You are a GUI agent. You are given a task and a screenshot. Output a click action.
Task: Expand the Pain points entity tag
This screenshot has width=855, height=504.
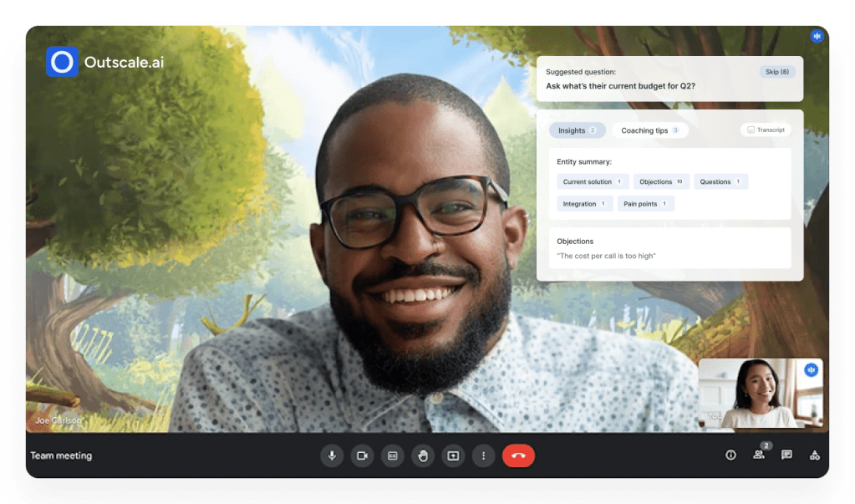click(x=645, y=204)
